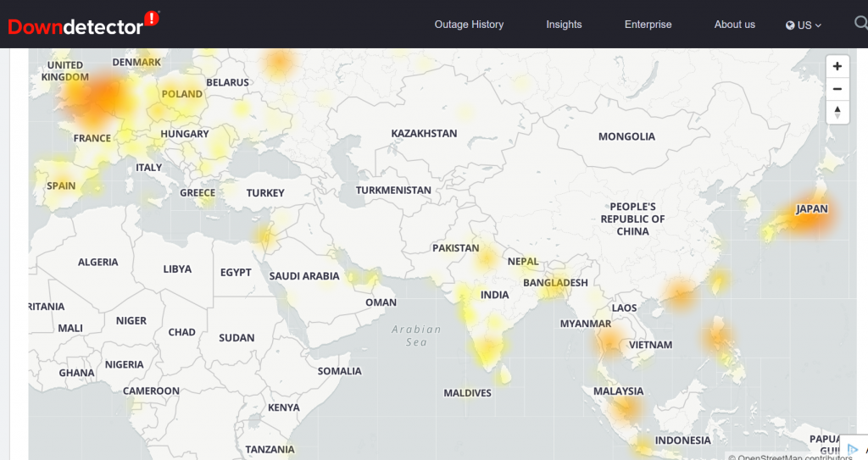Expand the US region dropdown chevron
The image size is (868, 460).
click(x=818, y=25)
